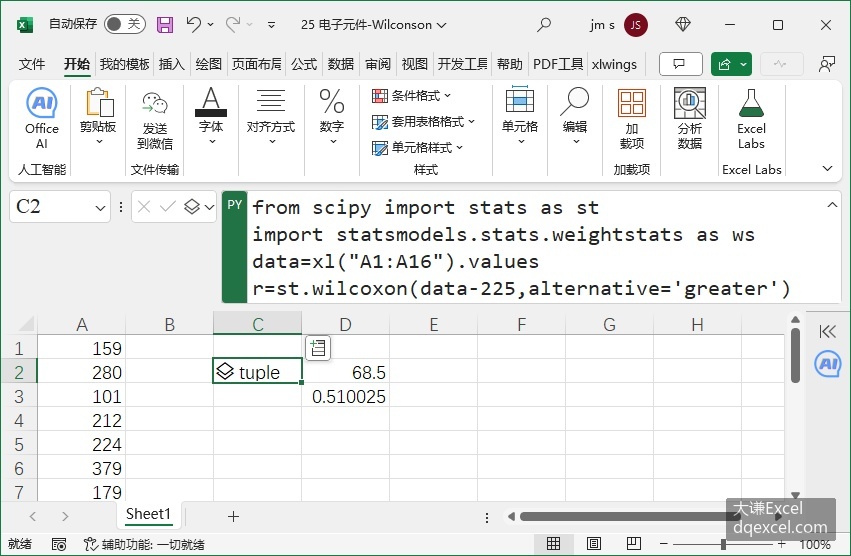The image size is (851, 556).
Task: Open the Number format group
Action: click(x=332, y=116)
